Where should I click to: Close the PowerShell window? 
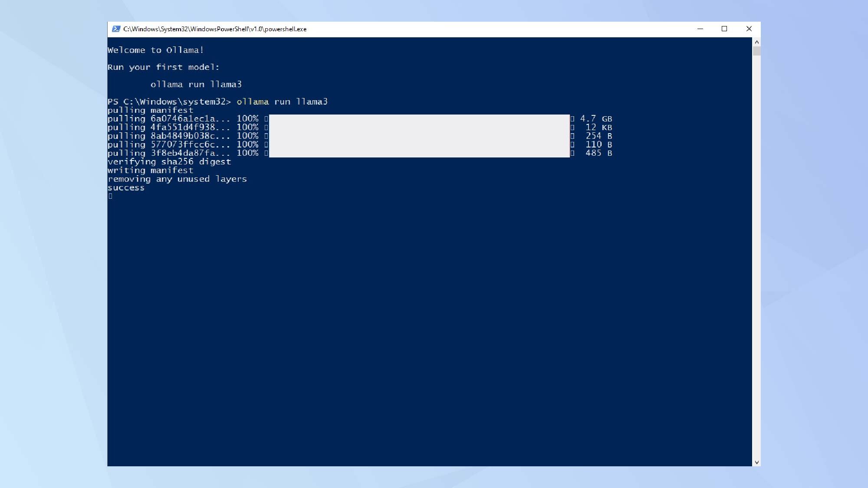pyautogui.click(x=749, y=29)
